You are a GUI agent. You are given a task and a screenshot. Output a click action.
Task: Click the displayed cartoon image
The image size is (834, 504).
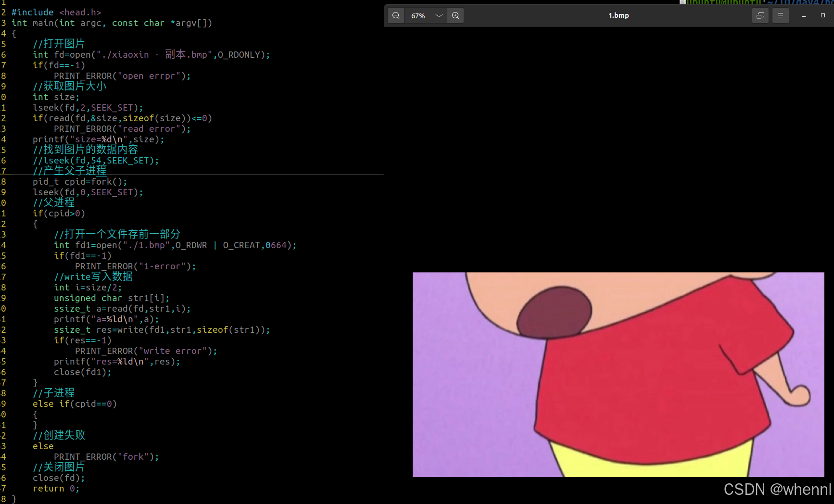(x=619, y=375)
